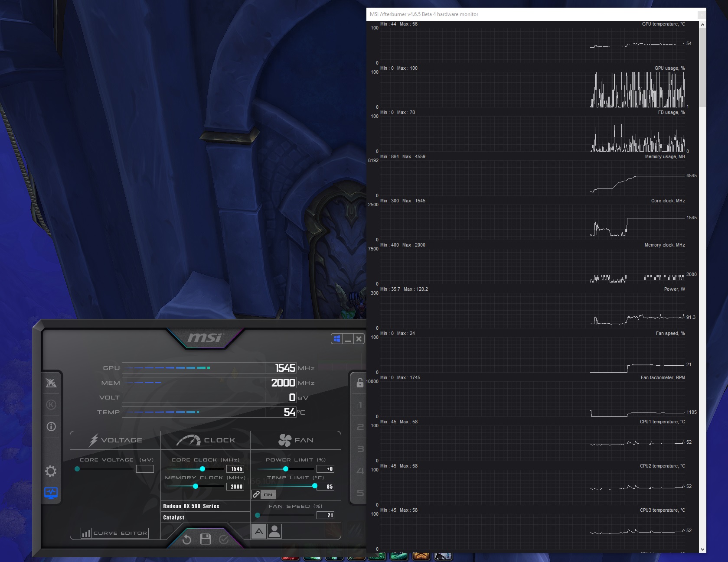The width and height of the screenshot is (728, 562).
Task: Select profile slot 3
Action: click(x=360, y=449)
